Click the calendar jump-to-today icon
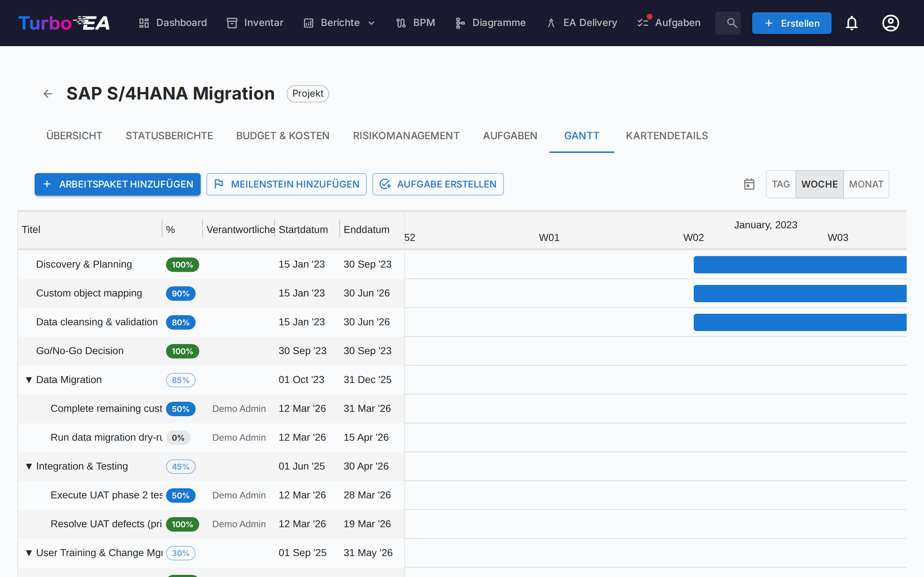 coord(749,184)
